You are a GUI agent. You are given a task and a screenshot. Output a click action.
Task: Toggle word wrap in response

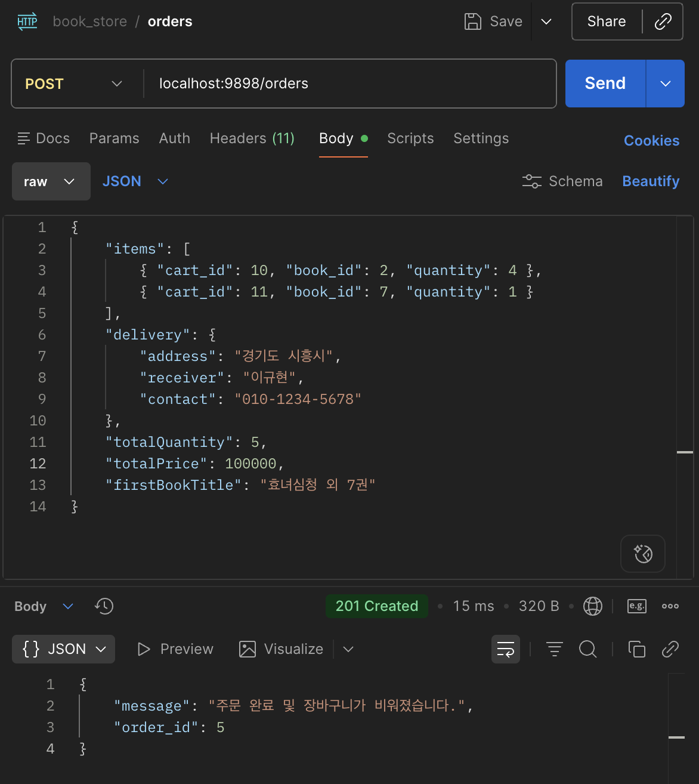click(506, 649)
